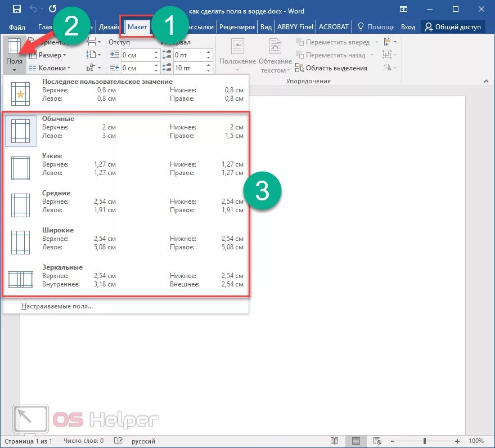Switch to the Вид tab
Screen dimensions: 495x448
[266, 27]
